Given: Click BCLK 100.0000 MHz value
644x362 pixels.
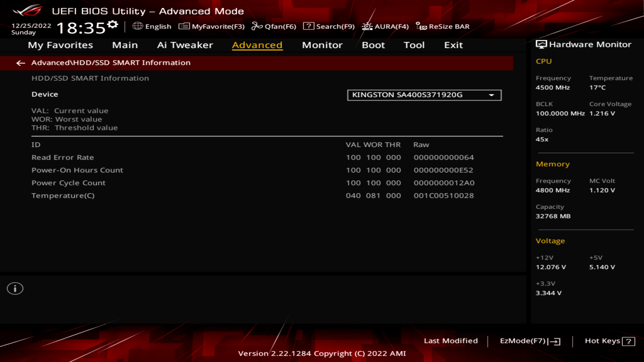Looking at the screenshot, I should pyautogui.click(x=560, y=113).
